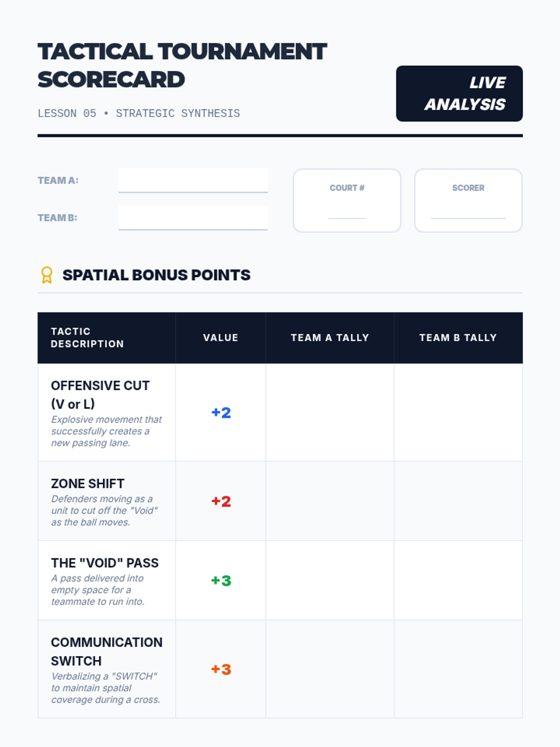Click the green +3 Void Pass value
This screenshot has width=560, height=747.
(x=221, y=581)
